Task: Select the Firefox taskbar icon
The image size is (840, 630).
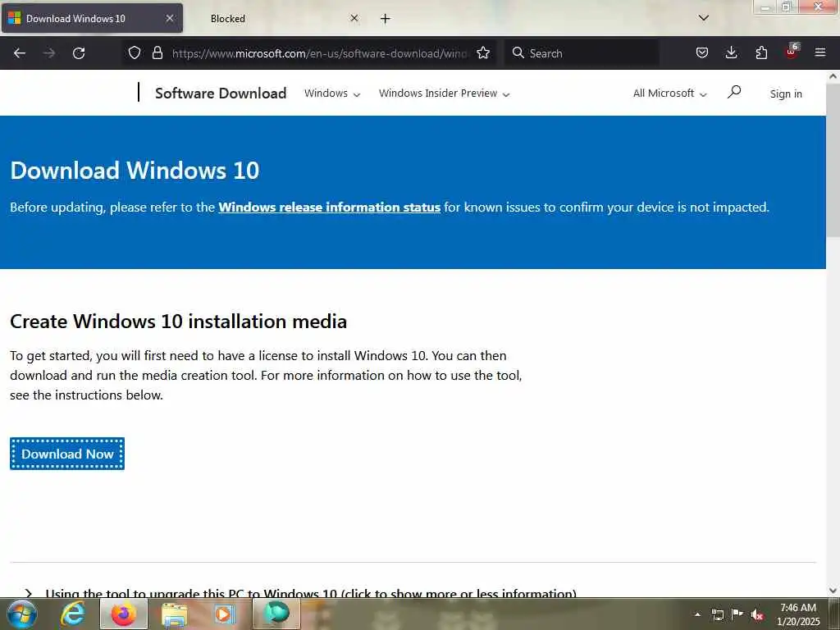Action: [124, 614]
